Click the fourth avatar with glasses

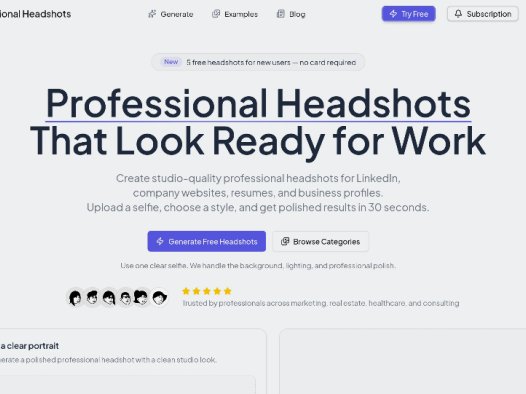click(125, 297)
